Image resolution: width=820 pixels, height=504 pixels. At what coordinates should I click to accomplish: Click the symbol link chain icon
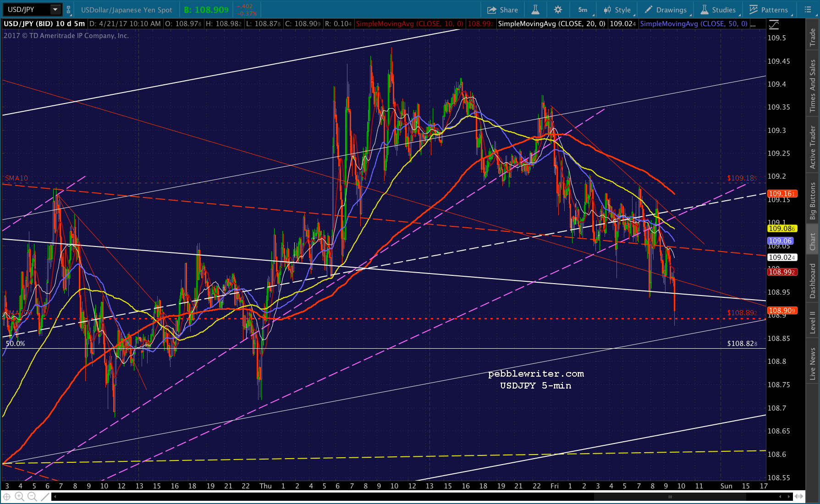point(69,10)
